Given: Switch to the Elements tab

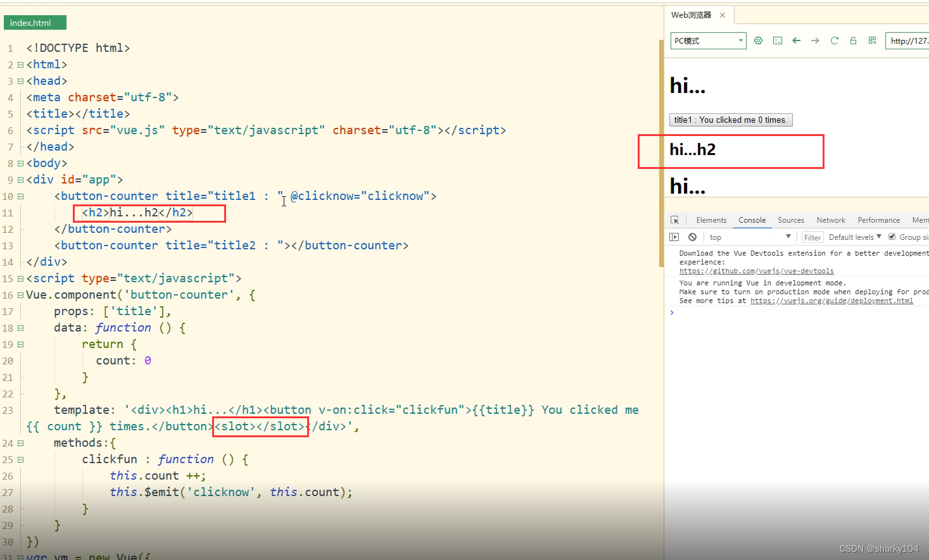Looking at the screenshot, I should coord(711,220).
